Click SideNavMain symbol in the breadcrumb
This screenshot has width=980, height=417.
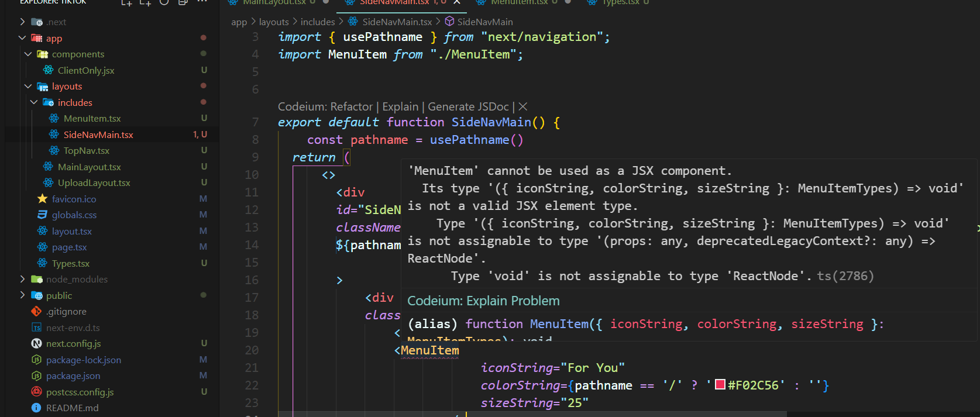click(485, 22)
